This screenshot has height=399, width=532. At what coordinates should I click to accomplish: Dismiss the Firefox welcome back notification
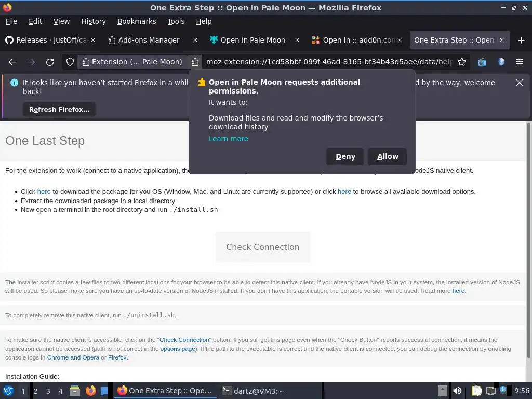pos(520,83)
